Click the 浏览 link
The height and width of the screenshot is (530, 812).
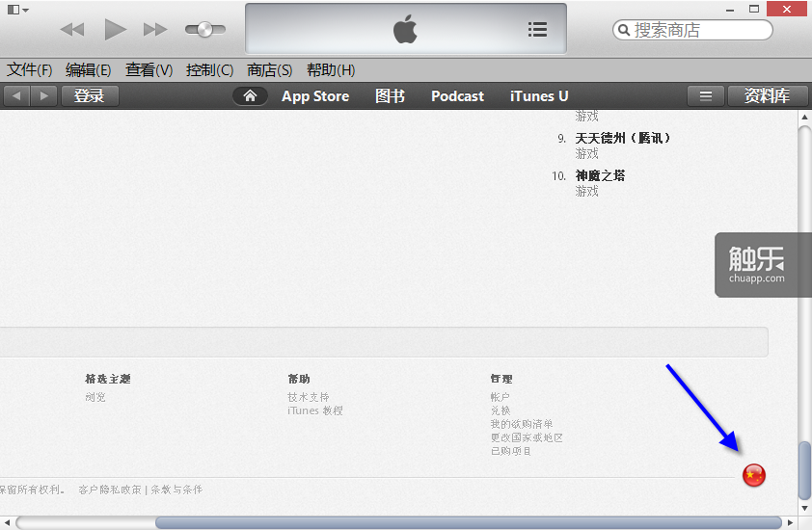(95, 397)
